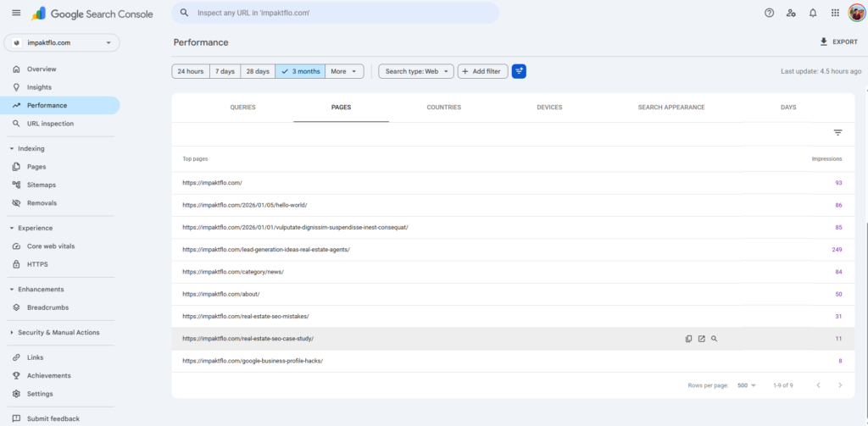
Task: Click the lead-generation-ideas-real-estate-agents row
Action: [x=513, y=250]
